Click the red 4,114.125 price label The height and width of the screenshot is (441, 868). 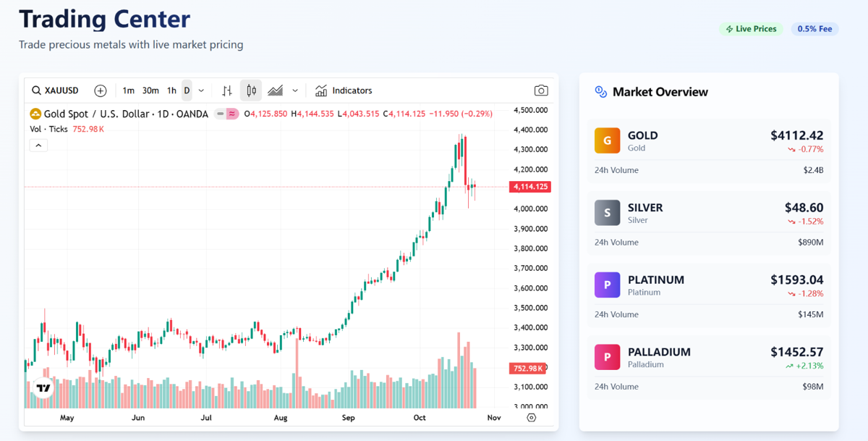[530, 187]
